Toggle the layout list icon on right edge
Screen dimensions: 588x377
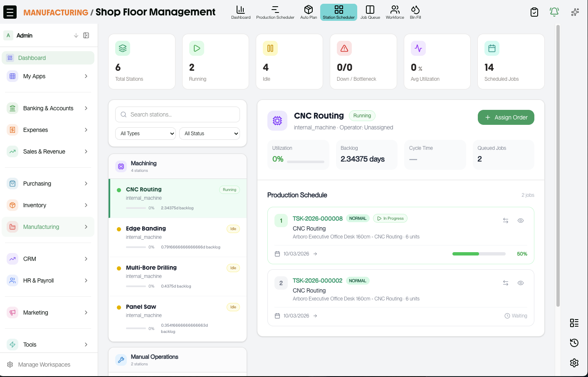pyautogui.click(x=574, y=323)
